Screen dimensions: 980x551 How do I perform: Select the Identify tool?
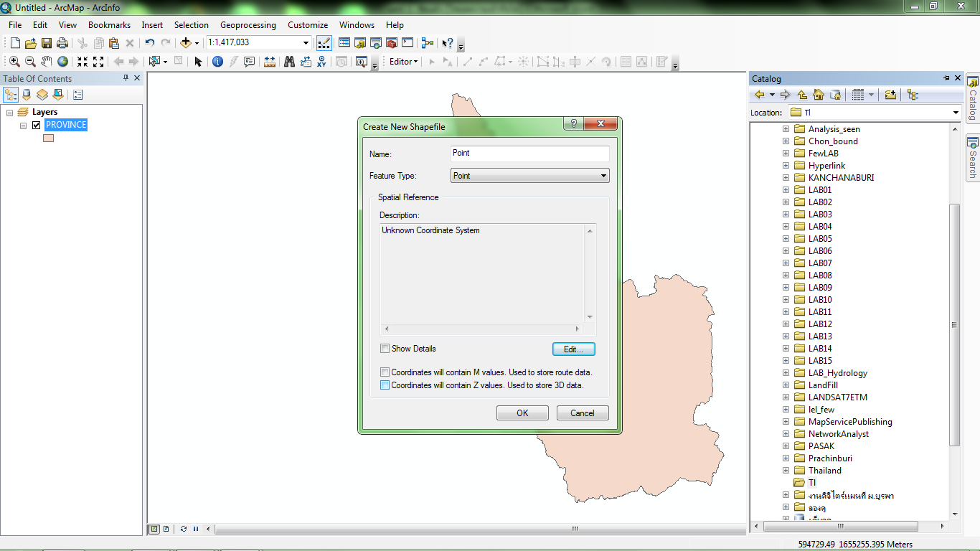pyautogui.click(x=217, y=61)
